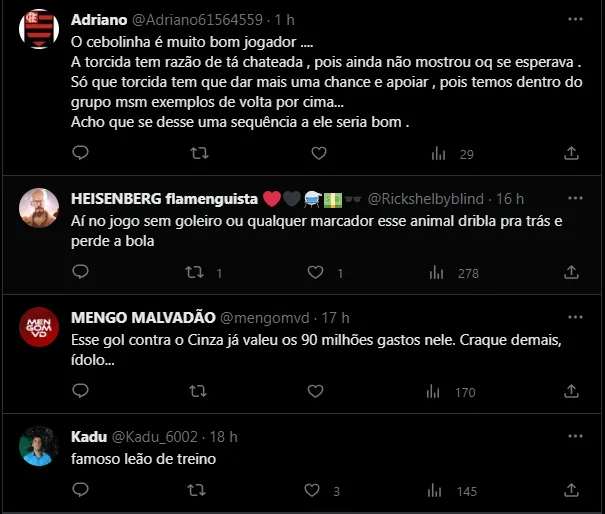Share MENGO MALVADÃO's tweet

tap(571, 392)
